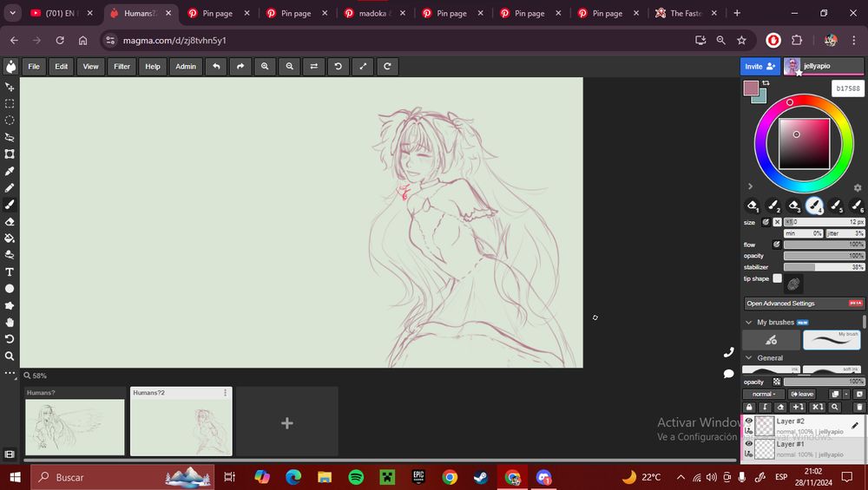Select the Ellipse shape tool
Screen dimensions: 868x490
pos(10,289)
